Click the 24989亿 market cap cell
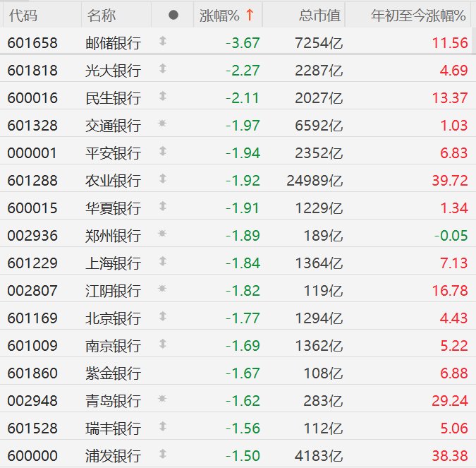Viewport: 476px width, 468px height. (x=315, y=181)
